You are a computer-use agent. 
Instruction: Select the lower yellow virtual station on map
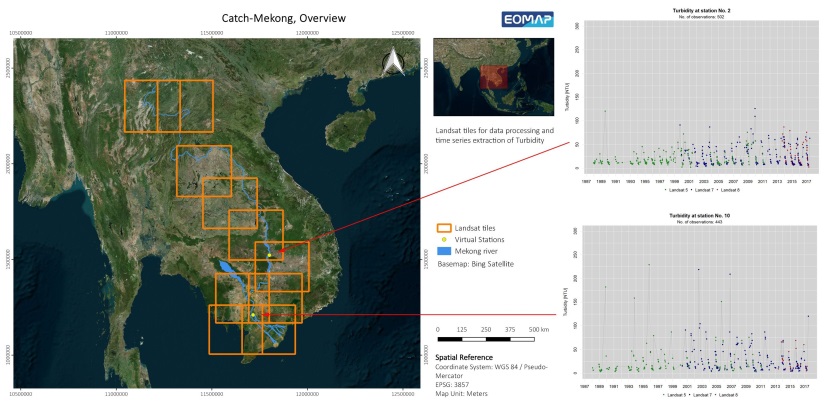pyautogui.click(x=253, y=315)
